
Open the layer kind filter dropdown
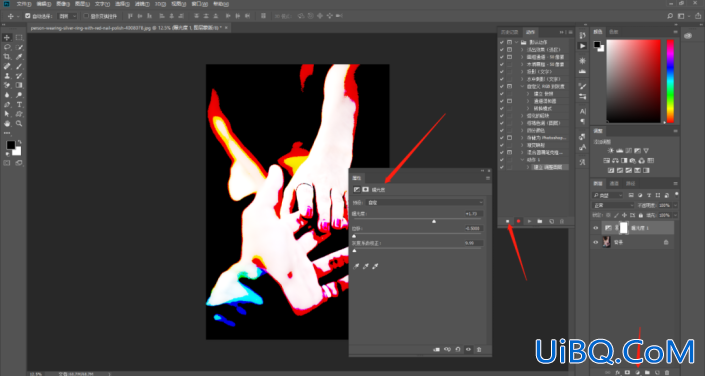pyautogui.click(x=608, y=195)
